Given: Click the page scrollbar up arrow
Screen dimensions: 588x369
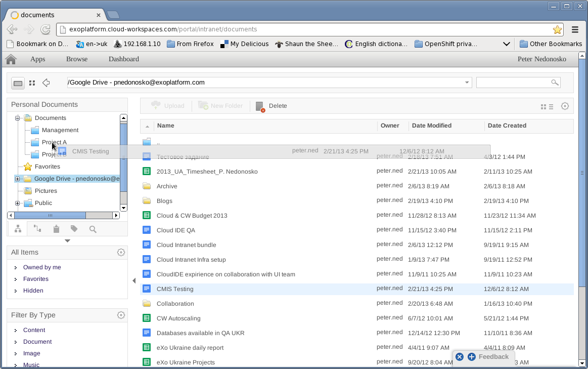Looking at the screenshot, I should point(582,56).
